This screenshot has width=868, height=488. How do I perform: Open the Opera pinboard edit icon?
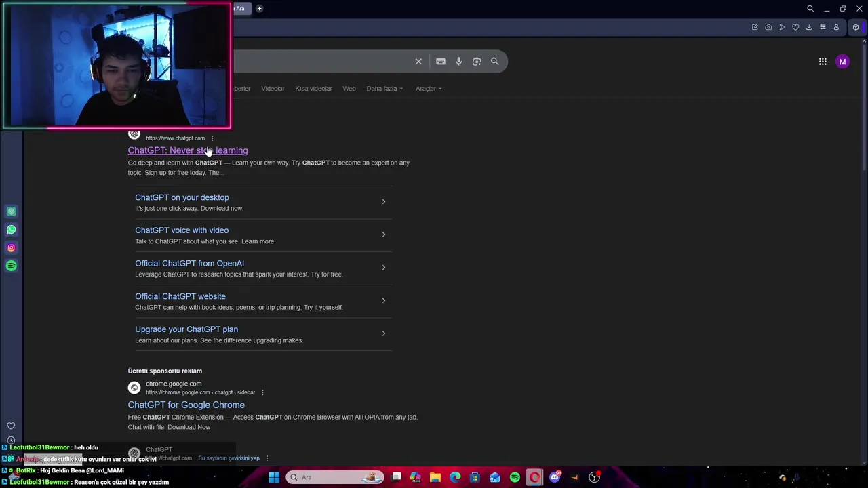coord(755,27)
